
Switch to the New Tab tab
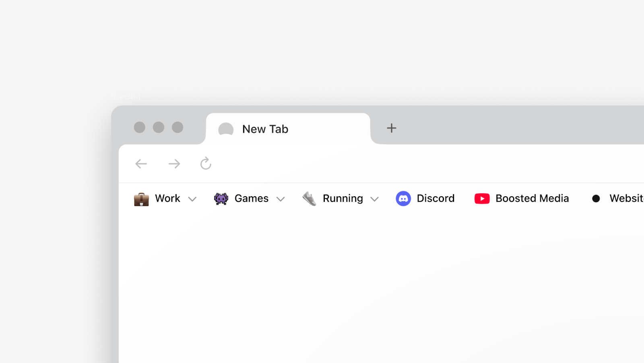click(x=265, y=129)
